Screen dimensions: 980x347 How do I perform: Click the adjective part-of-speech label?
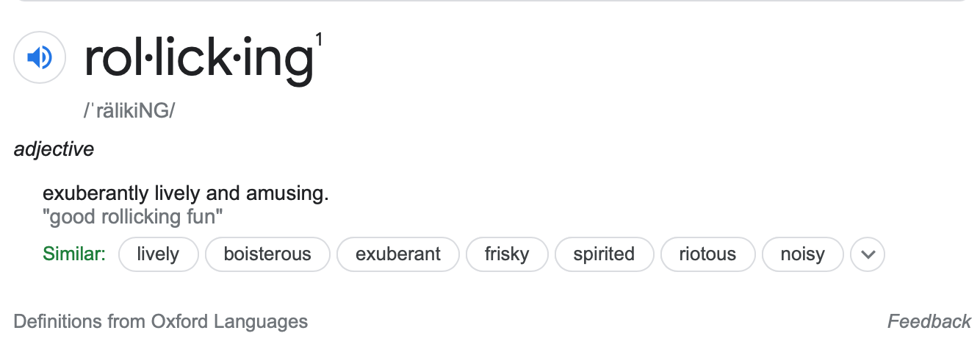tap(54, 149)
